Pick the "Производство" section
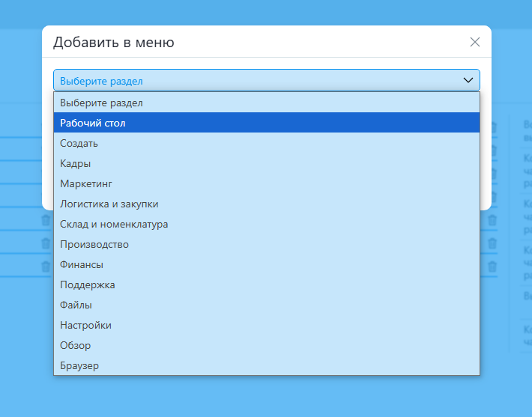532x417 pixels. pos(94,244)
